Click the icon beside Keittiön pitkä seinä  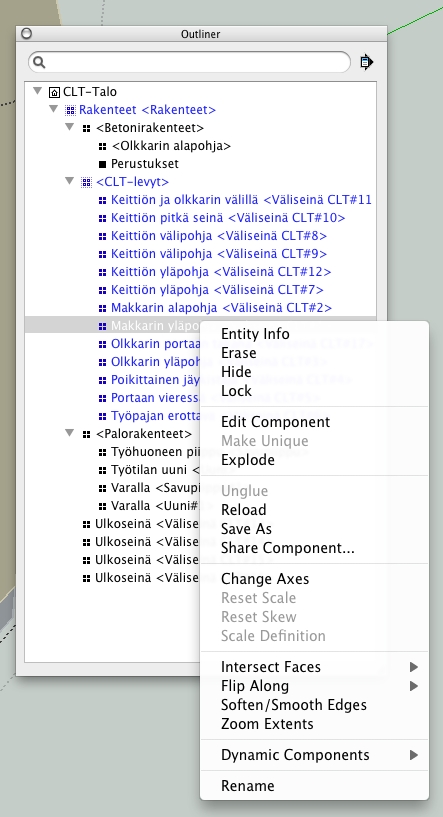(x=102, y=218)
